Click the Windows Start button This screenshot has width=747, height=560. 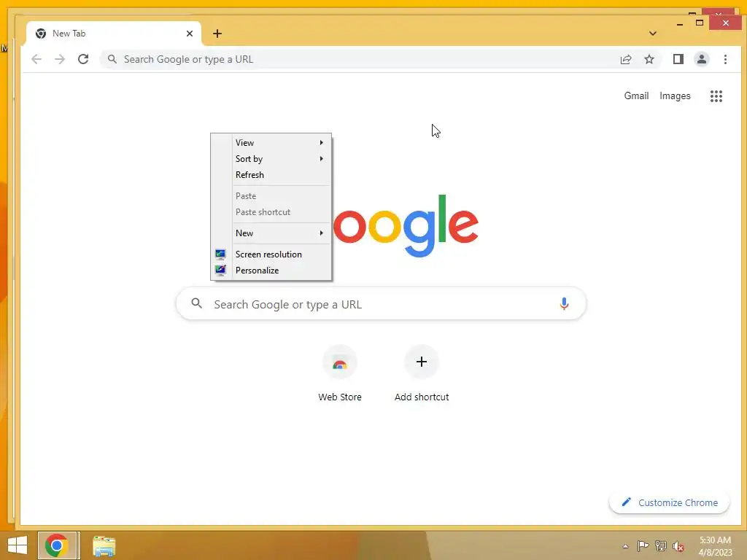[18, 545]
